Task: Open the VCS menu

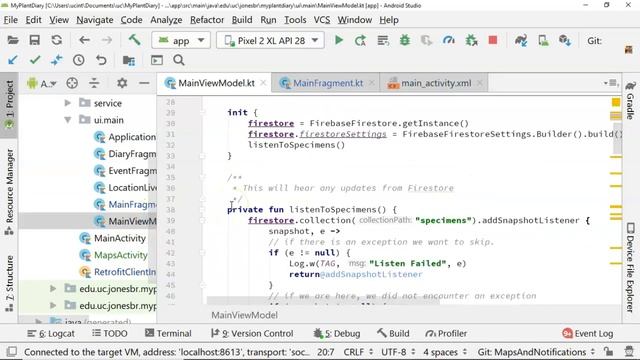Action: pos(322,20)
